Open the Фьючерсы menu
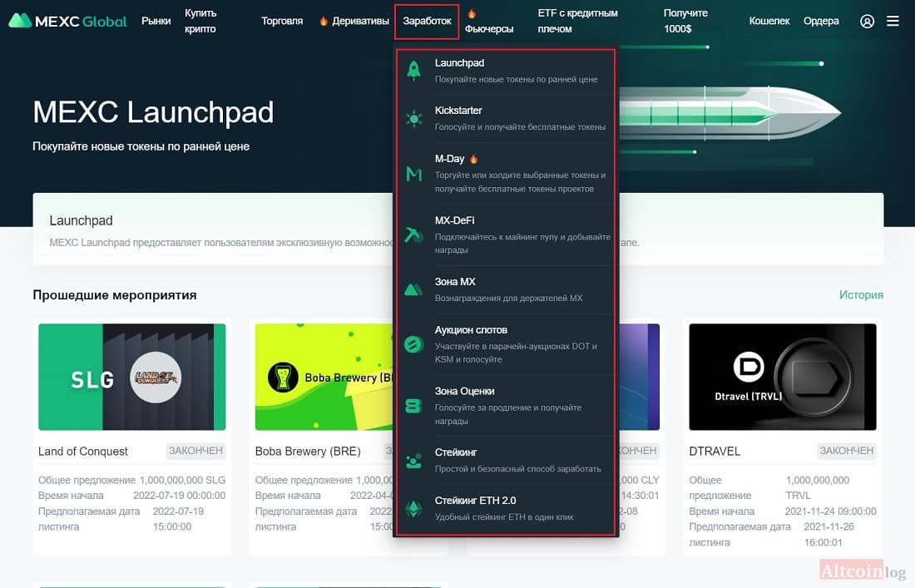Screen dimensions: 915x588 pyautogui.click(x=489, y=28)
